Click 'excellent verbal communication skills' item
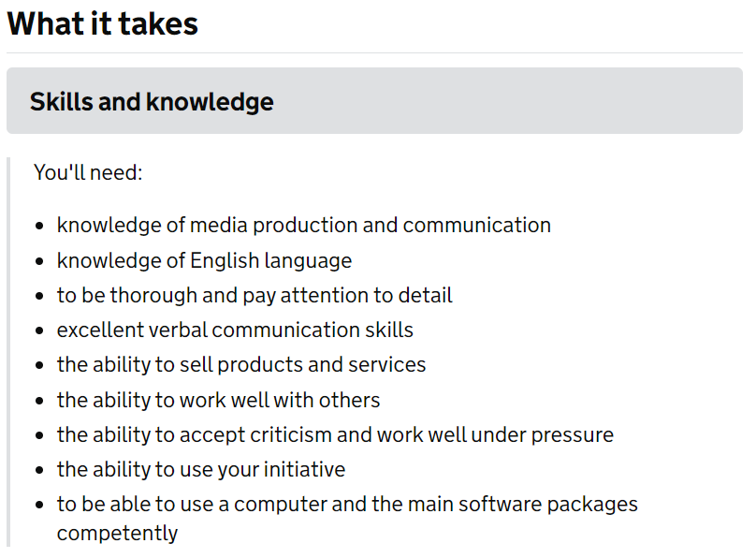This screenshot has height=558, width=756. (x=235, y=330)
